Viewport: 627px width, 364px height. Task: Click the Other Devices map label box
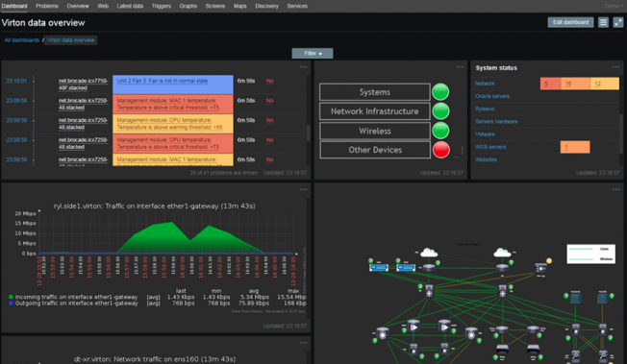tap(375, 150)
